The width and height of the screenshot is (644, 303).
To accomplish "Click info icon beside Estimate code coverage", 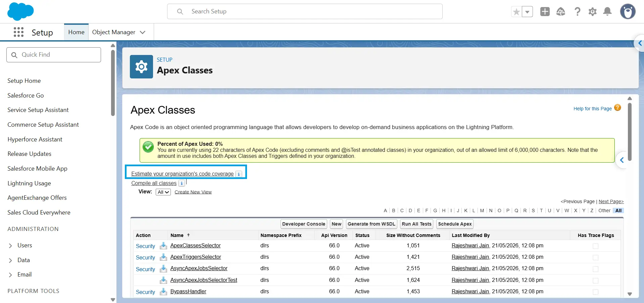I will click(239, 174).
